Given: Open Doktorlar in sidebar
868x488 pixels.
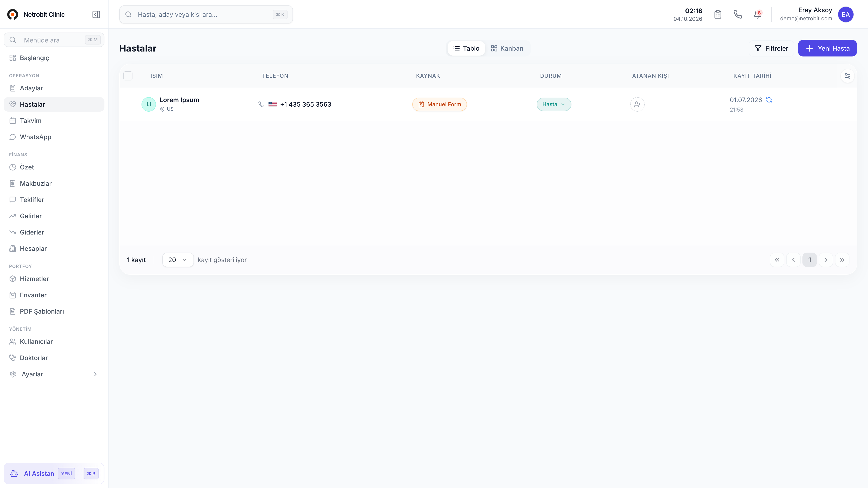Looking at the screenshot, I should click(x=54, y=358).
